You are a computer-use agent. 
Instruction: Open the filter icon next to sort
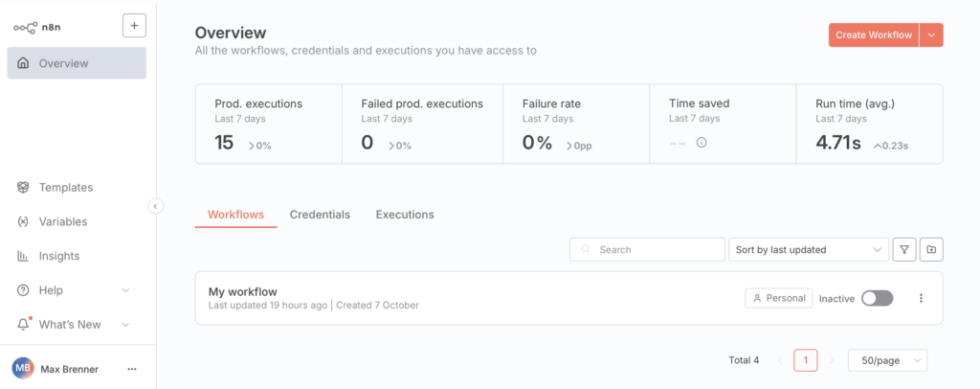903,249
